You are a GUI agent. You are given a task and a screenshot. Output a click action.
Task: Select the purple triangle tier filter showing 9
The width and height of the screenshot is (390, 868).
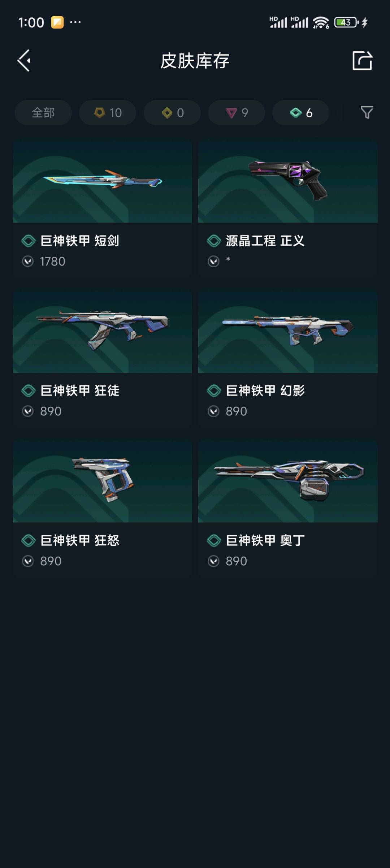[x=237, y=113]
